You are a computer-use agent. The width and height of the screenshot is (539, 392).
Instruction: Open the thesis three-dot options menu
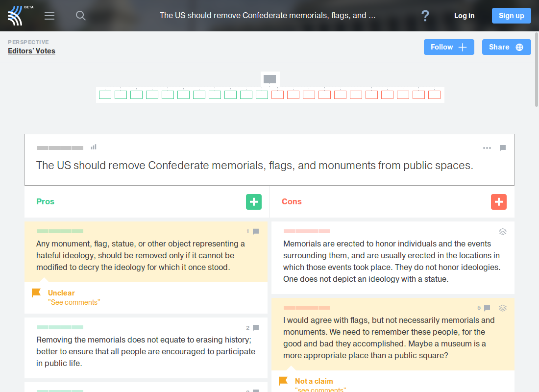tap(487, 148)
